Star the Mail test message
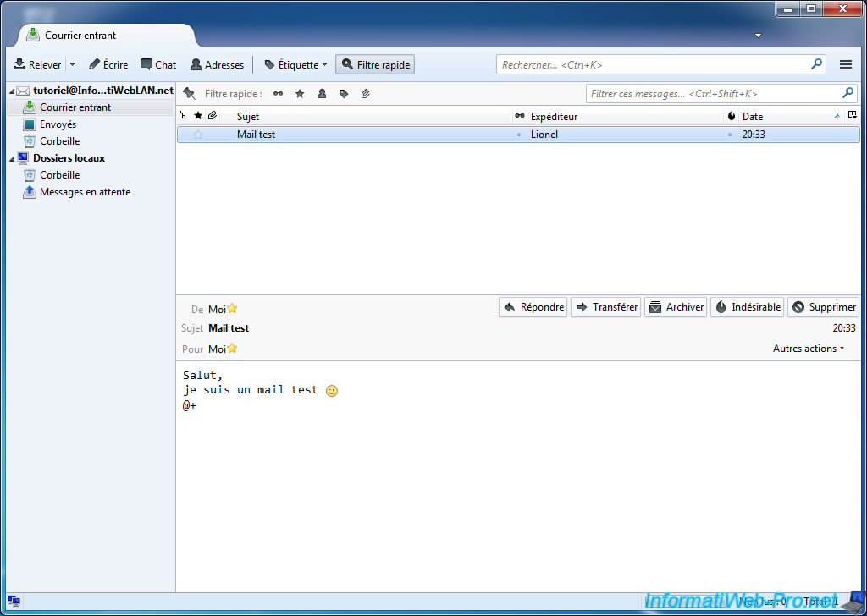867x616 pixels. [x=198, y=135]
